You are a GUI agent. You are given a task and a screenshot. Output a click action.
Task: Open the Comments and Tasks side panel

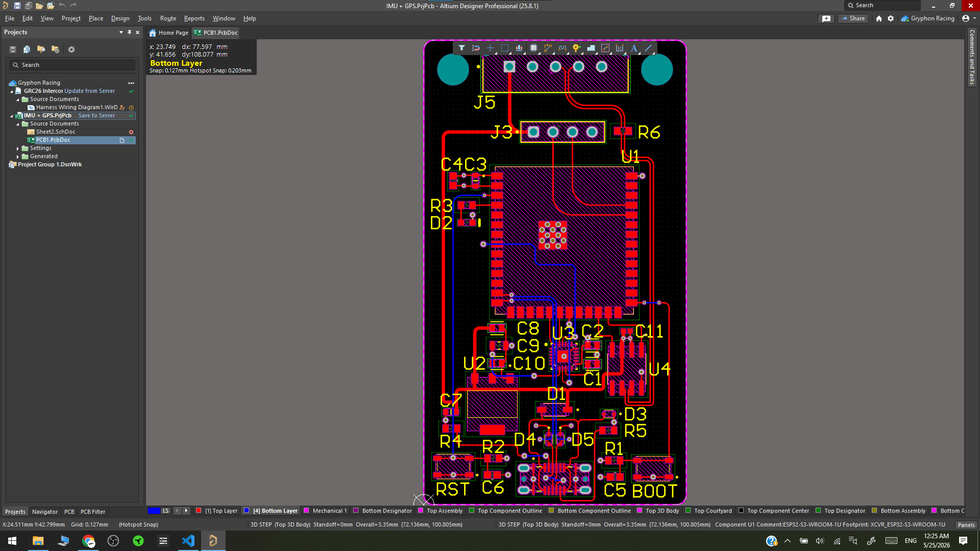pos(972,57)
